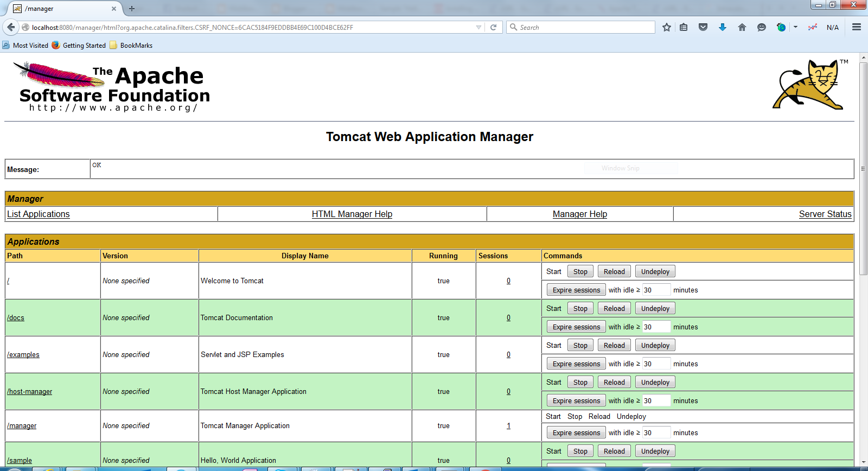Viewport: 868px width, 471px height.
Task: Open the Pocket icon in toolbar
Action: click(x=703, y=27)
